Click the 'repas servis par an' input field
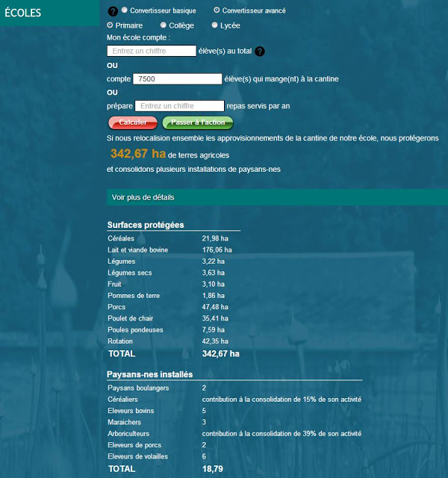Image resolution: width=448 pixels, height=478 pixels. [x=179, y=106]
